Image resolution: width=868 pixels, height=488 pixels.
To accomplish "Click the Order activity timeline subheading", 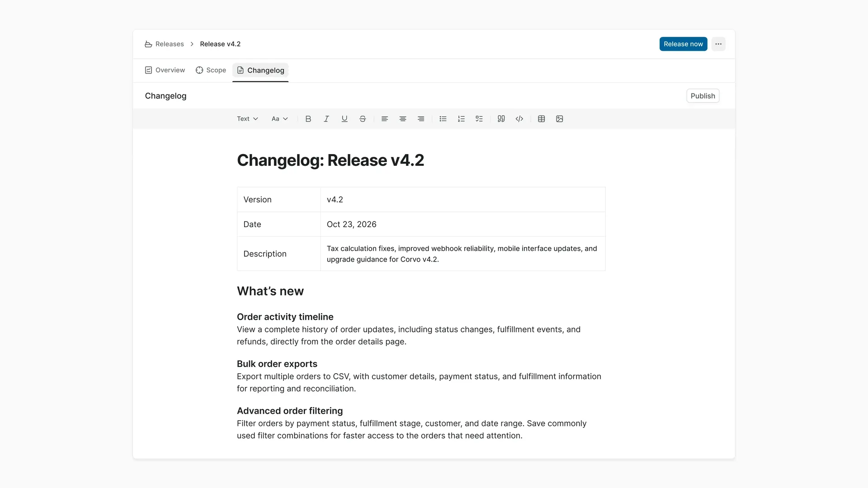I will (x=285, y=317).
